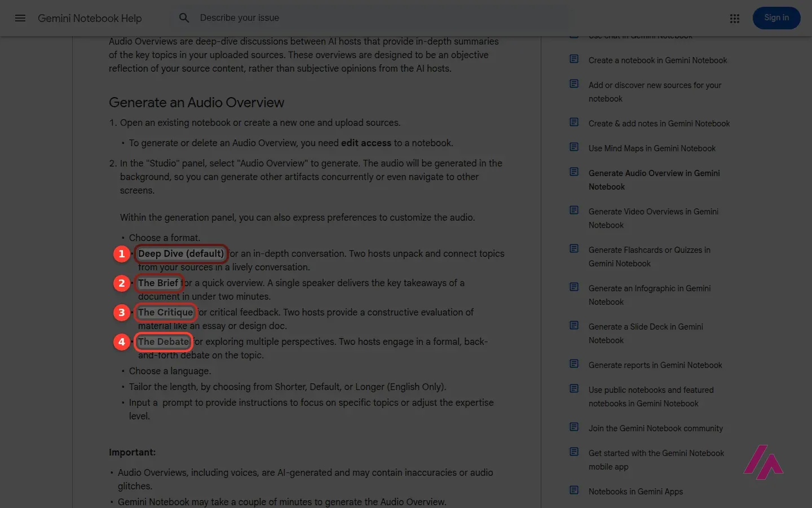This screenshot has width=812, height=508.
Task: Click article icon beside Join the community
Action: point(574,427)
